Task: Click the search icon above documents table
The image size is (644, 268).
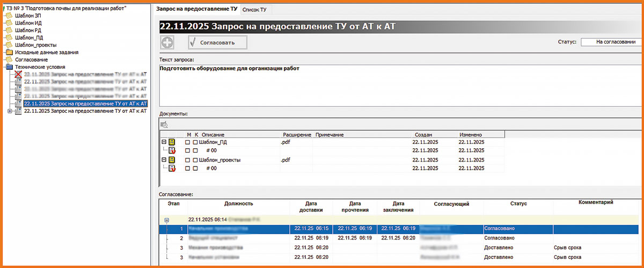Action: [164, 124]
